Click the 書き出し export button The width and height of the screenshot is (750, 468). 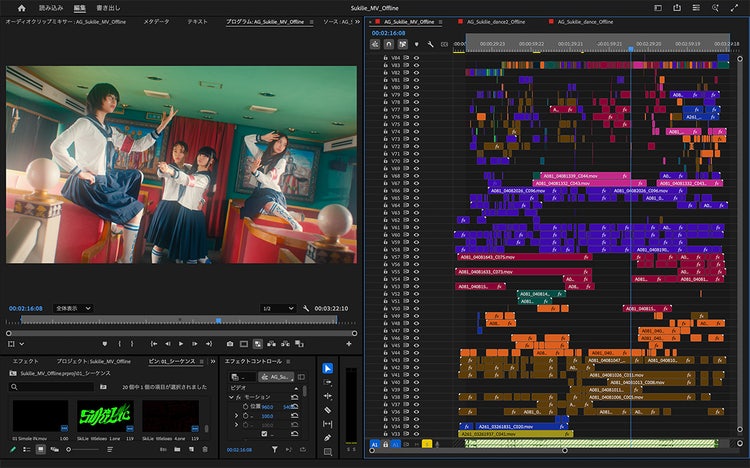[x=106, y=7]
